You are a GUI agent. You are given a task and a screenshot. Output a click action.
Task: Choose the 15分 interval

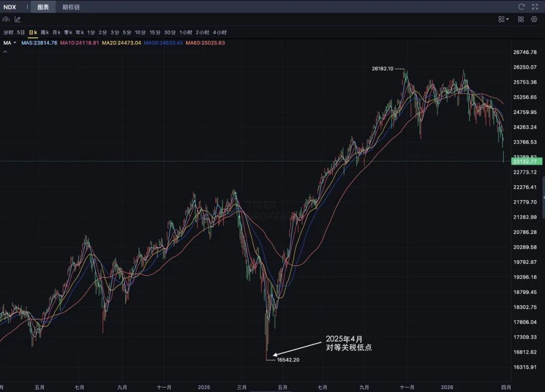[x=154, y=32]
